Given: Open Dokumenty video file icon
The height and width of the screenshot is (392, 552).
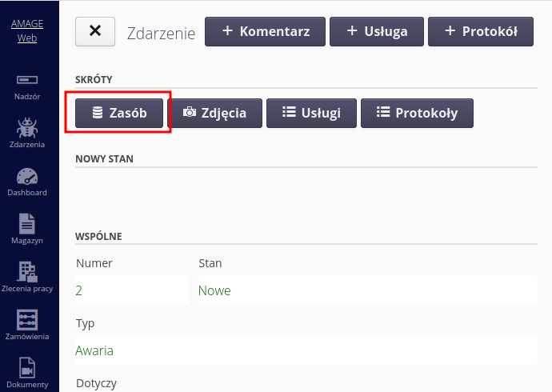Looking at the screenshot, I should (x=27, y=368).
